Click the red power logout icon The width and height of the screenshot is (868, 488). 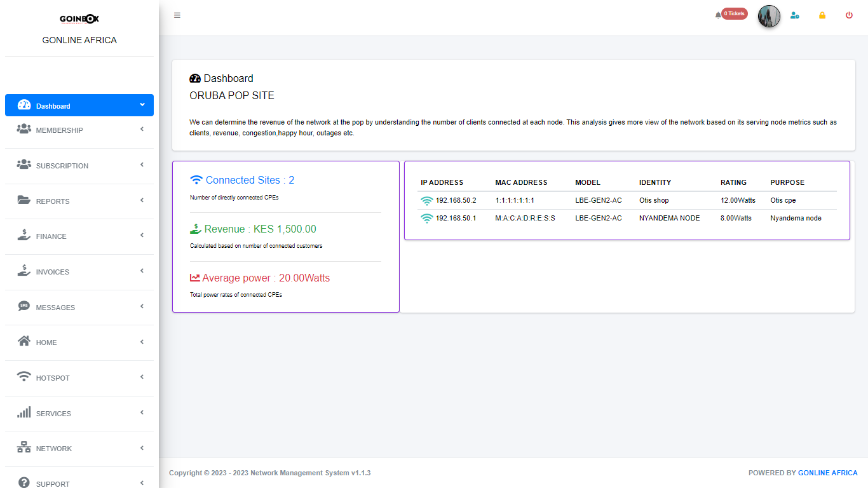849,15
